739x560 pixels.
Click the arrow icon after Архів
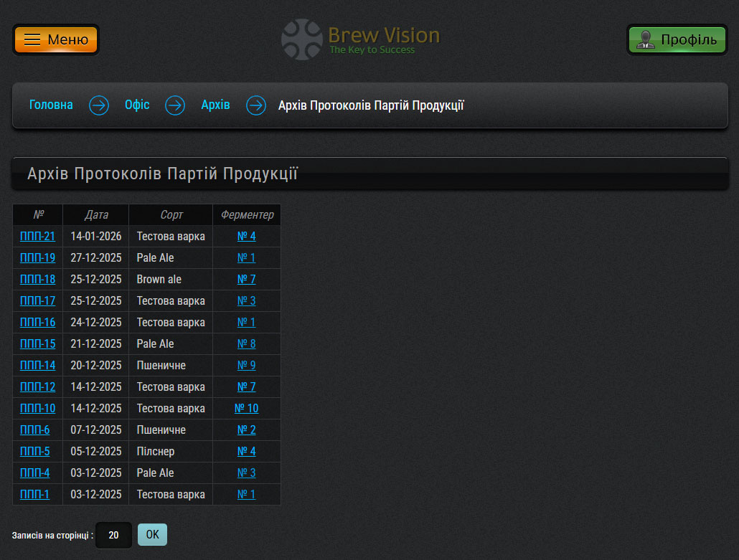coord(256,105)
